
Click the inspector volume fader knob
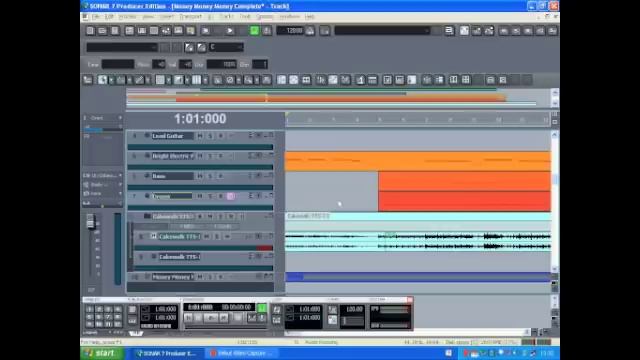[x=91, y=222]
